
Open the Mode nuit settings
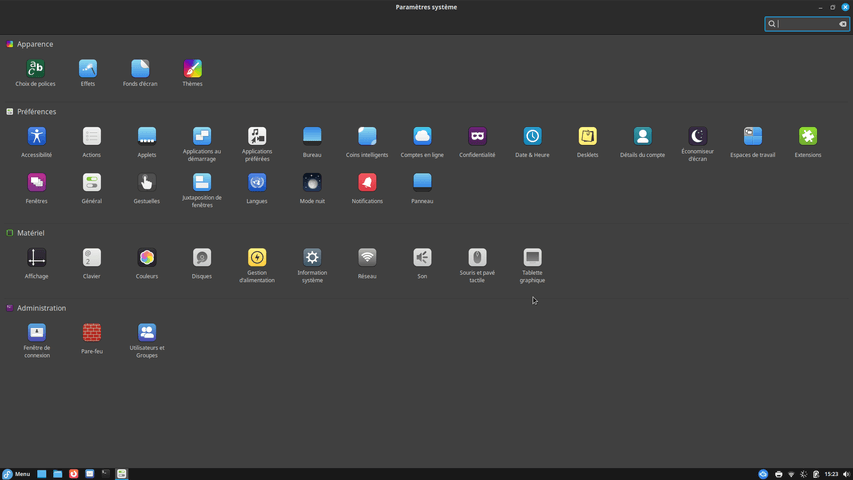point(312,189)
